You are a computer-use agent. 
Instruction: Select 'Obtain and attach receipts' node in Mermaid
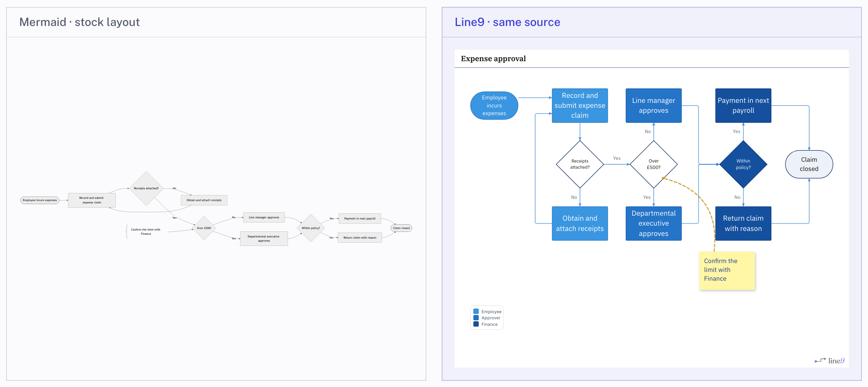click(x=204, y=200)
